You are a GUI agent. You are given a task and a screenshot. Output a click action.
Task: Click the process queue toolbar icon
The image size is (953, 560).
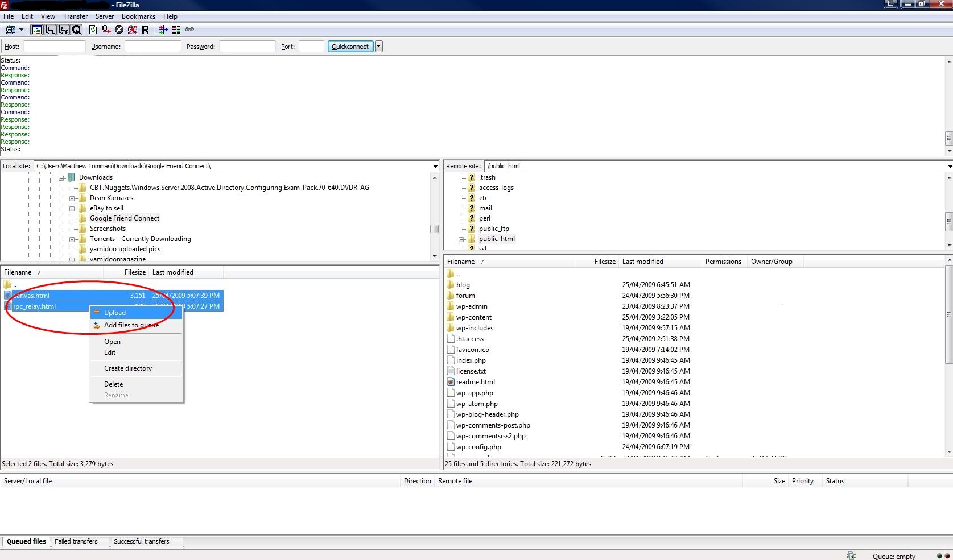tap(106, 30)
